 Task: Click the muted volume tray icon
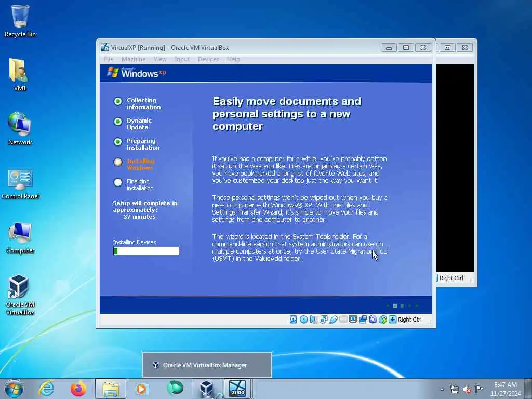(x=467, y=389)
